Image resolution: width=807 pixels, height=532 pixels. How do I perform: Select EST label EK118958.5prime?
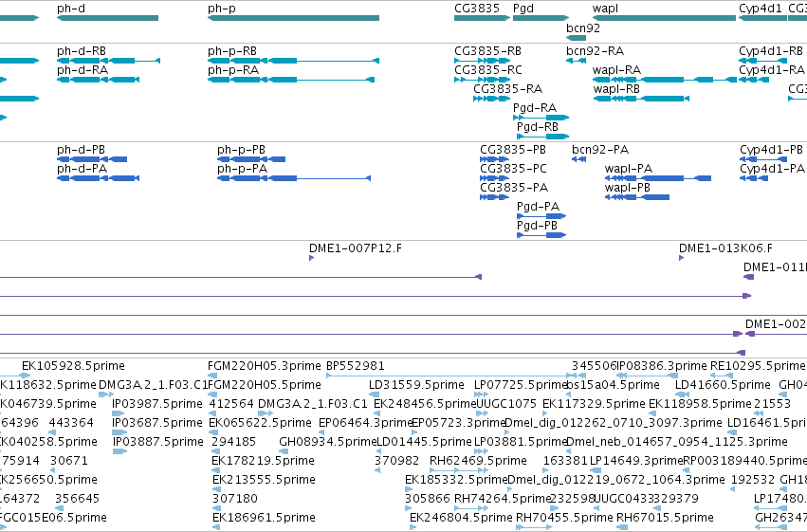pos(700,404)
